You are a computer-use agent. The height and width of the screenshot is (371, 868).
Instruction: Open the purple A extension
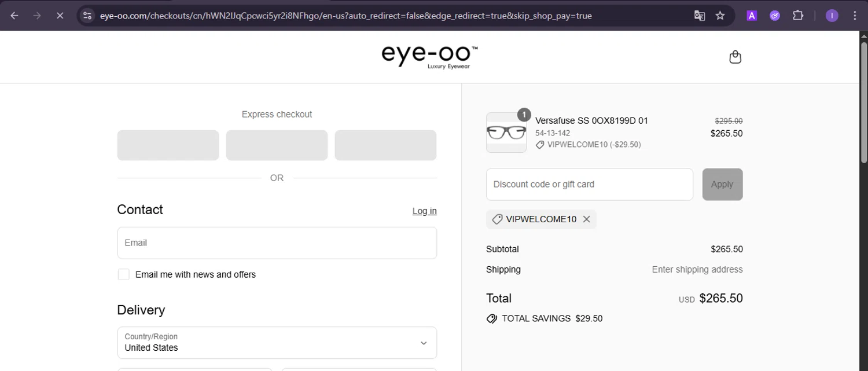(x=752, y=16)
